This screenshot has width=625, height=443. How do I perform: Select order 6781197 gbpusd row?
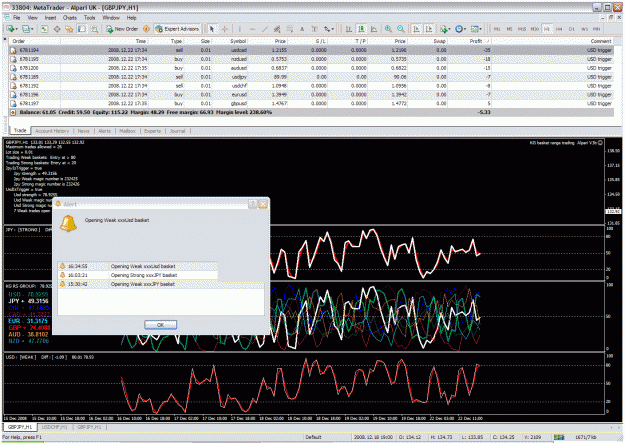311,103
